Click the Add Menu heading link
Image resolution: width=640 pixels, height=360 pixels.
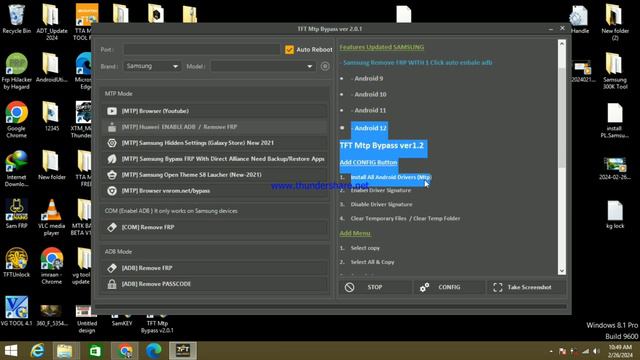(x=355, y=233)
